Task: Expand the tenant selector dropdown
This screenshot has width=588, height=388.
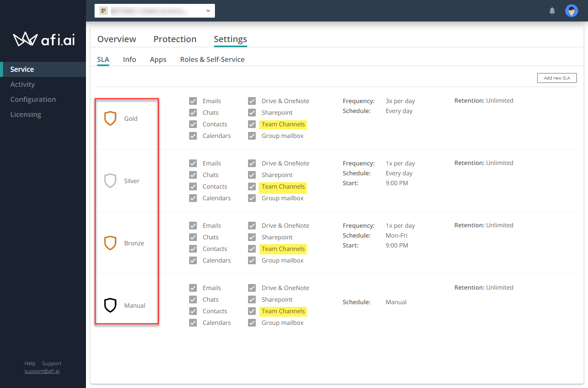Action: coord(208,11)
